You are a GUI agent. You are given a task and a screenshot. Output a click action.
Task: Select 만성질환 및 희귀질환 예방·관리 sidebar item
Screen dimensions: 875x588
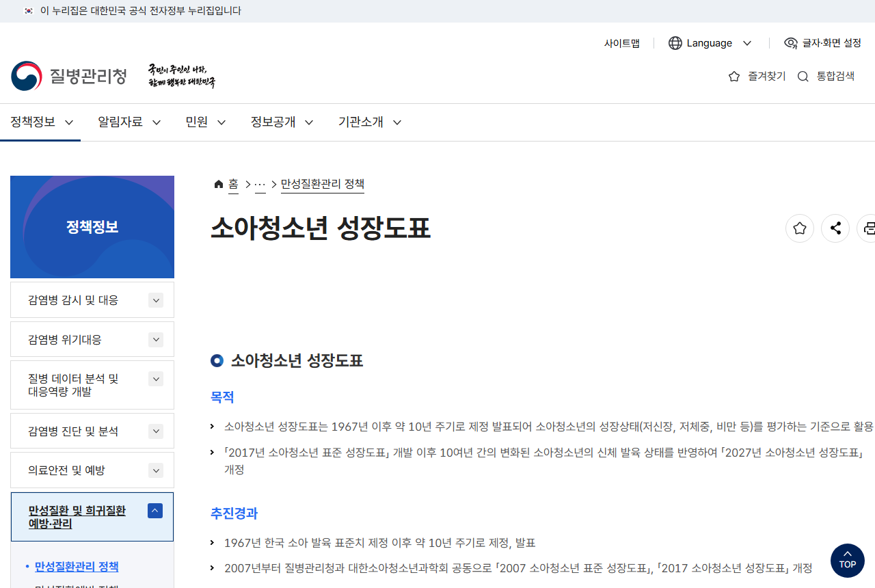[92, 517]
